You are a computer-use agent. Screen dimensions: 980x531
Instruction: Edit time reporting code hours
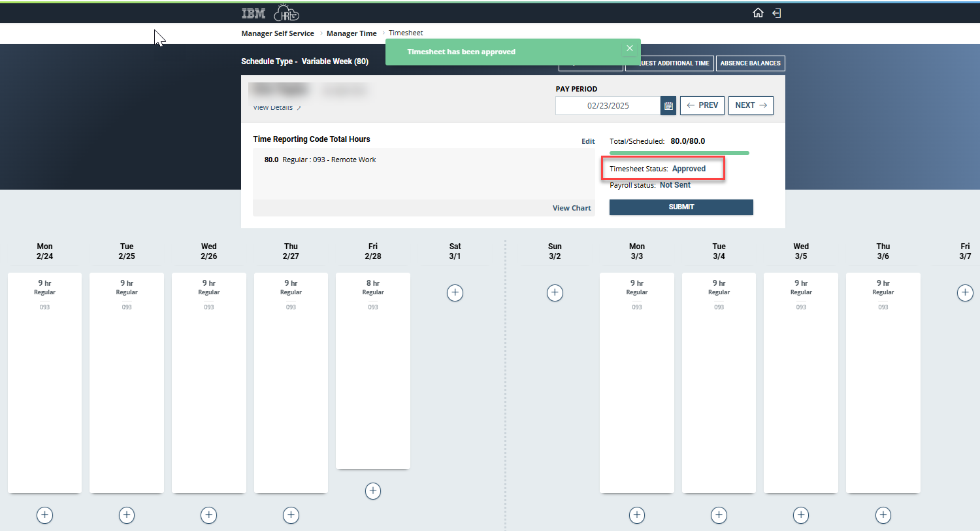tap(588, 141)
